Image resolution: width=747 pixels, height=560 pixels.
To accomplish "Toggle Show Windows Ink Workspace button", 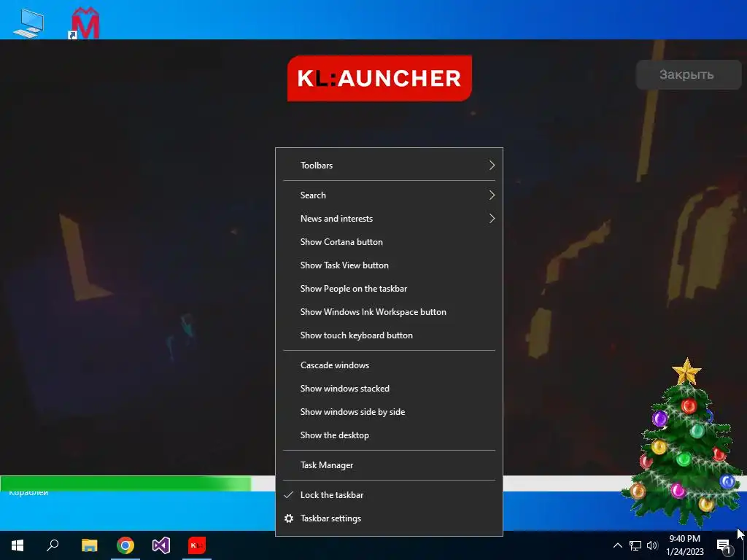I will [x=390, y=312].
